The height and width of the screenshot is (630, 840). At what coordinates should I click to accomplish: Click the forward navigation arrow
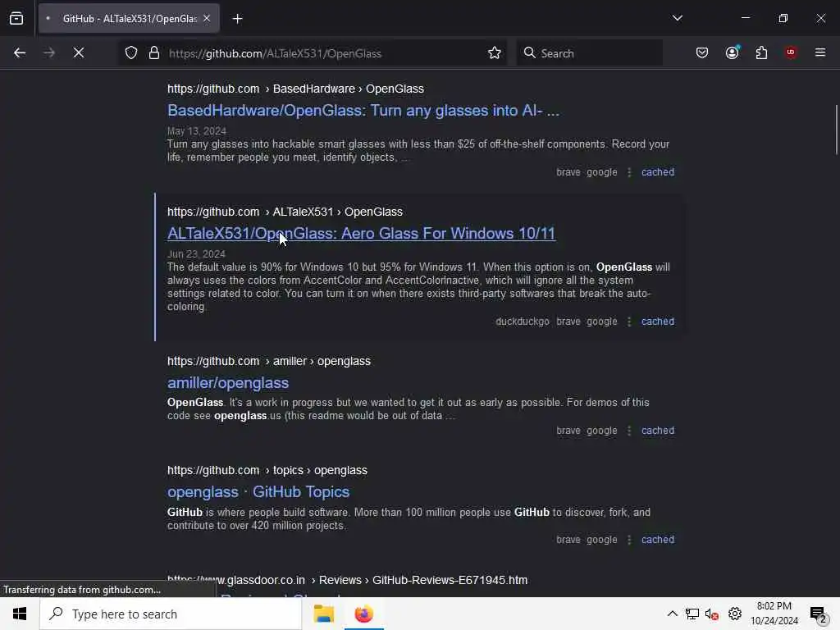click(x=48, y=53)
